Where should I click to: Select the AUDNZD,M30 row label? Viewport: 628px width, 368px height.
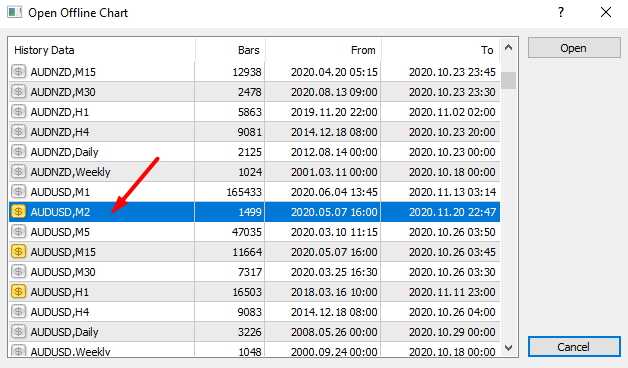(x=63, y=92)
